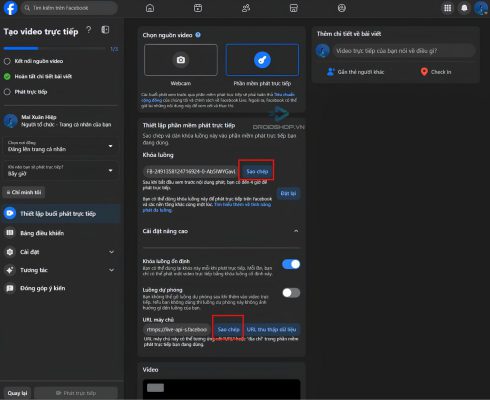
Task: Click the Khóa luồng stream key field
Action: [x=191, y=172]
